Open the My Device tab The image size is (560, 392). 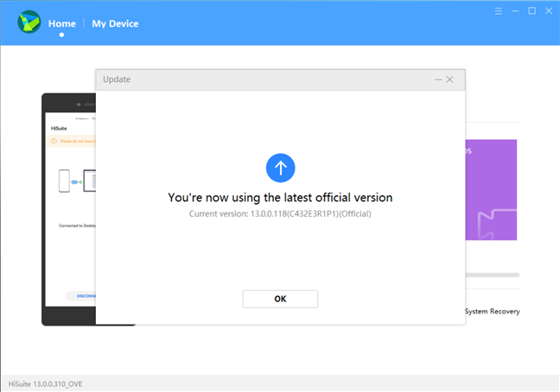point(115,23)
